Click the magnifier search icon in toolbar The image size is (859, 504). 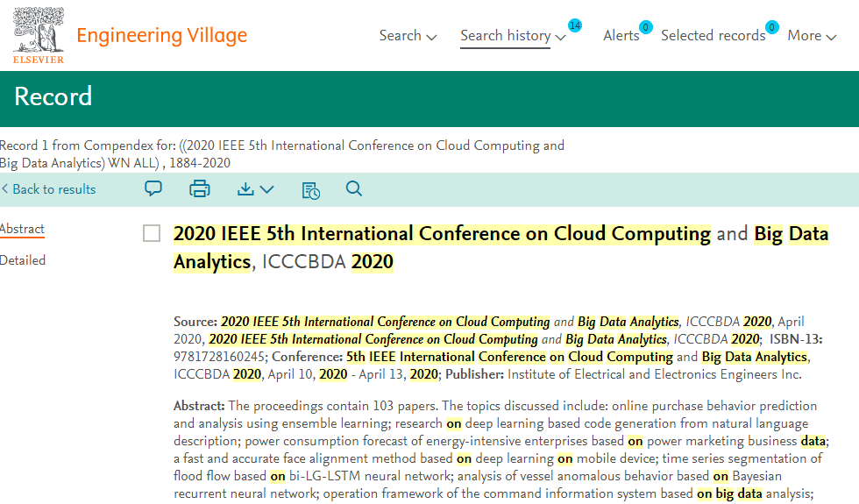(354, 189)
